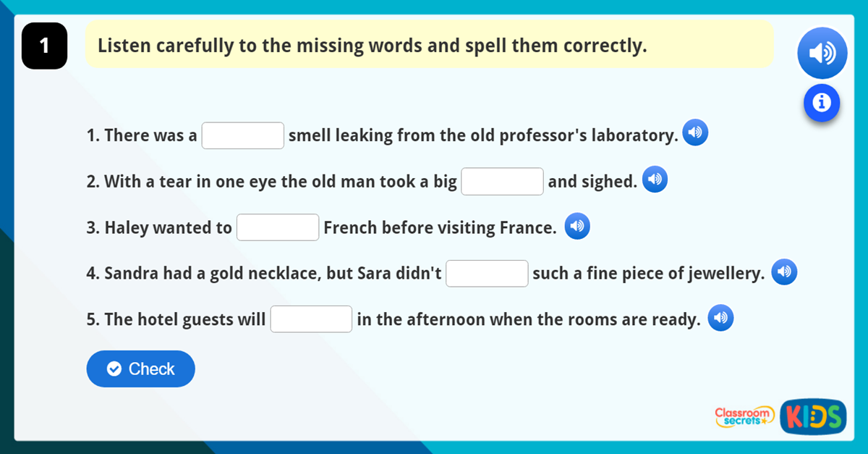
Task: Click sentence text 'such a fine piece of jewellery'
Action: (x=648, y=274)
